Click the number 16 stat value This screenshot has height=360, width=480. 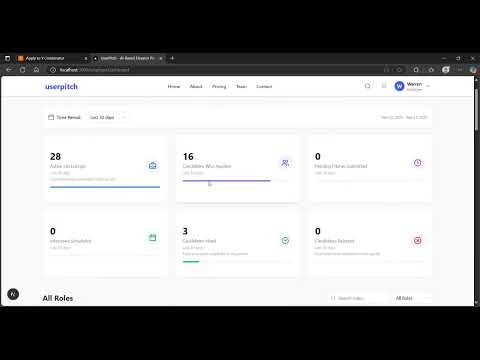tap(188, 156)
